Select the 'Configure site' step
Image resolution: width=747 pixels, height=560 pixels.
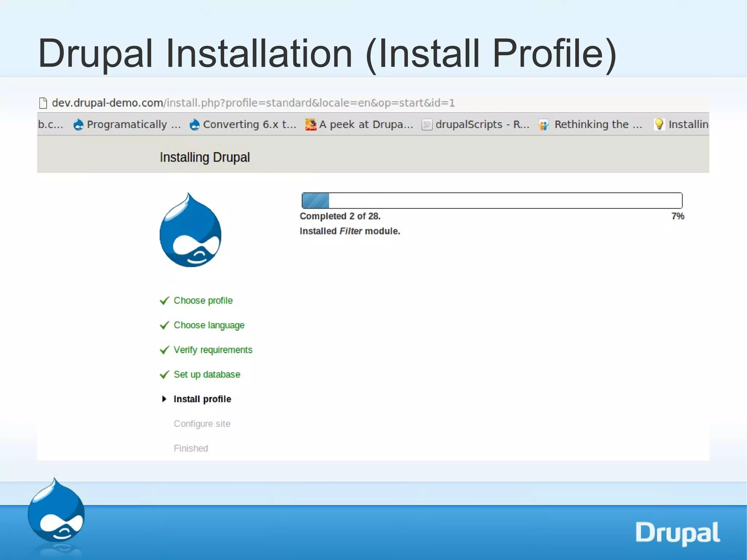pyautogui.click(x=202, y=424)
